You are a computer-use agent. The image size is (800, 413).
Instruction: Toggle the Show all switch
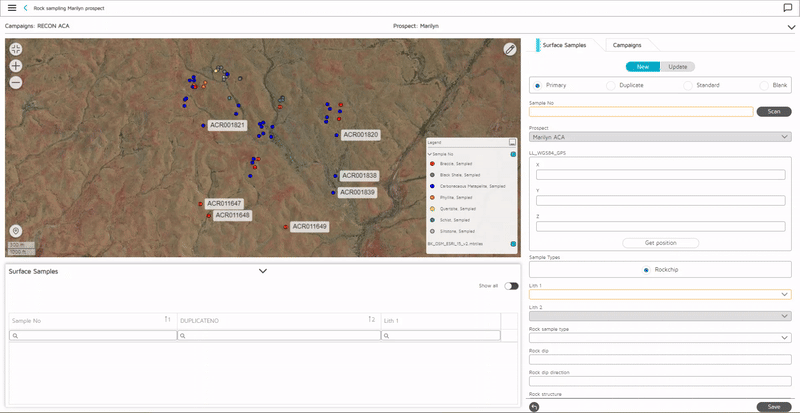click(x=511, y=286)
